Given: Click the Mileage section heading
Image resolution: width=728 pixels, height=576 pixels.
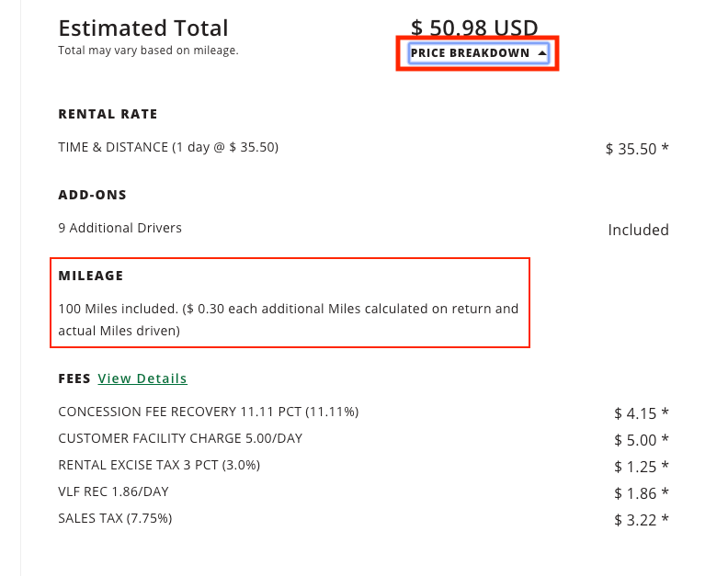Looking at the screenshot, I should click(91, 276).
